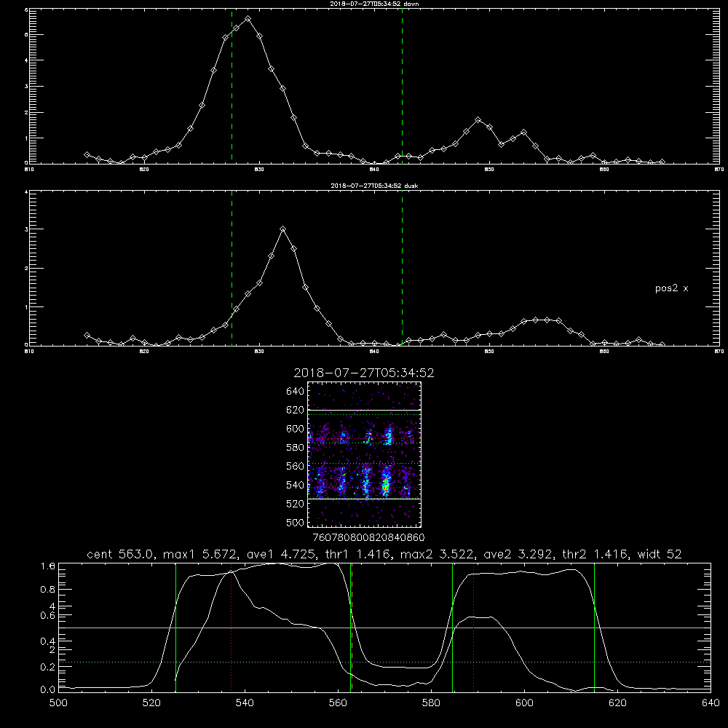
Task: Click the bottom plot x-axis label 640
Action: pyautogui.click(x=711, y=703)
